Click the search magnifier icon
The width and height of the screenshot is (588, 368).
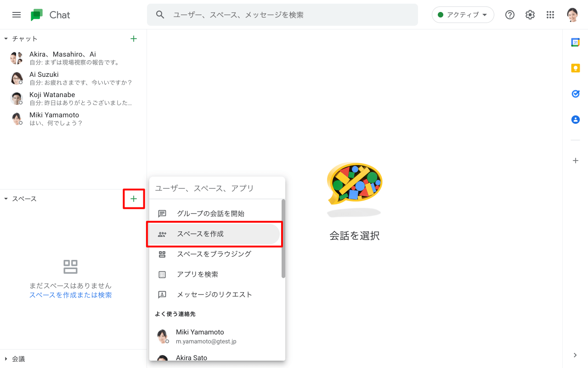160,15
